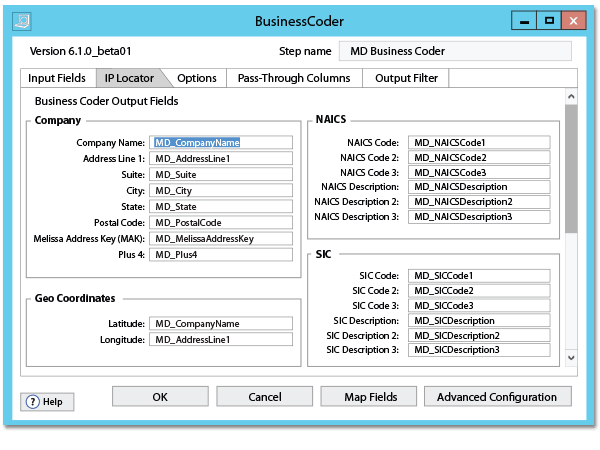Screen dimensions: 600x450
Task: Click the 'Business Coder Output Fields' heading
Action: click(106, 101)
